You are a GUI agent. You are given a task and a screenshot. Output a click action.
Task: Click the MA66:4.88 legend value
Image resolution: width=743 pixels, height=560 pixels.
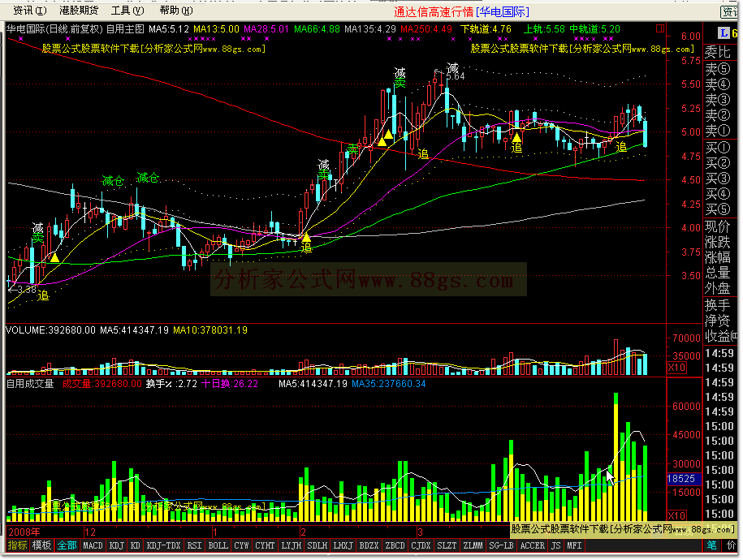tap(317, 29)
